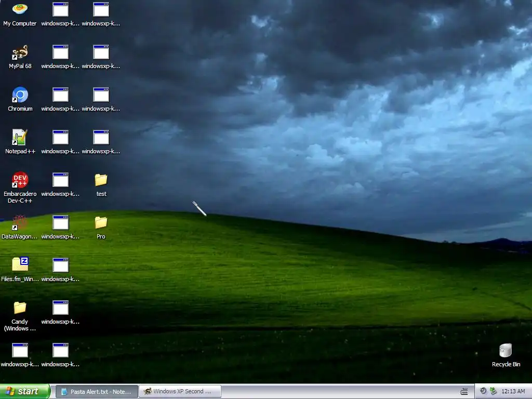Image resolution: width=532 pixels, height=399 pixels.
Task: Click windowsxp-k file beside the test folder
Action: click(x=60, y=180)
